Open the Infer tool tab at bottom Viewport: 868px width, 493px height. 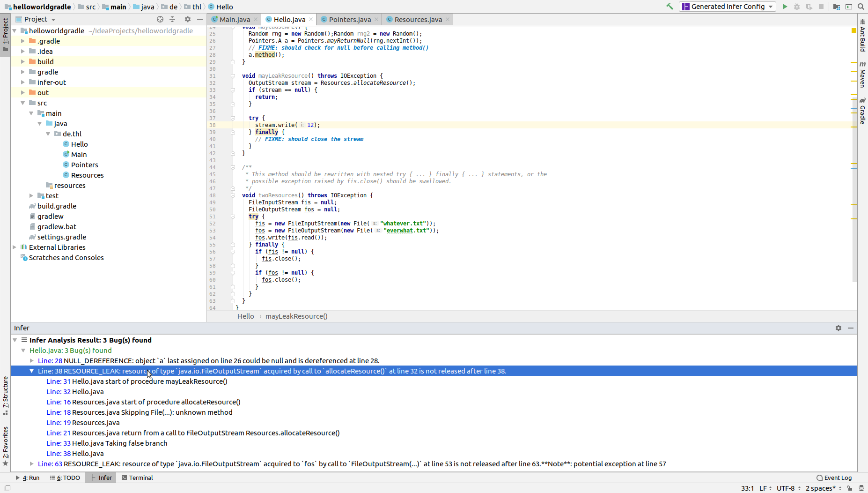point(102,478)
